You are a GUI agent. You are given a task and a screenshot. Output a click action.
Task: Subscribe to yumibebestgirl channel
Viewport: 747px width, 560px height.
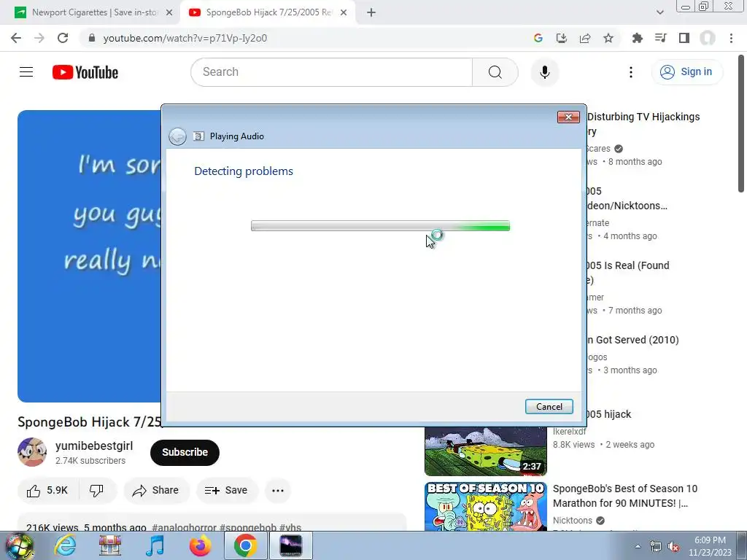[185, 452]
